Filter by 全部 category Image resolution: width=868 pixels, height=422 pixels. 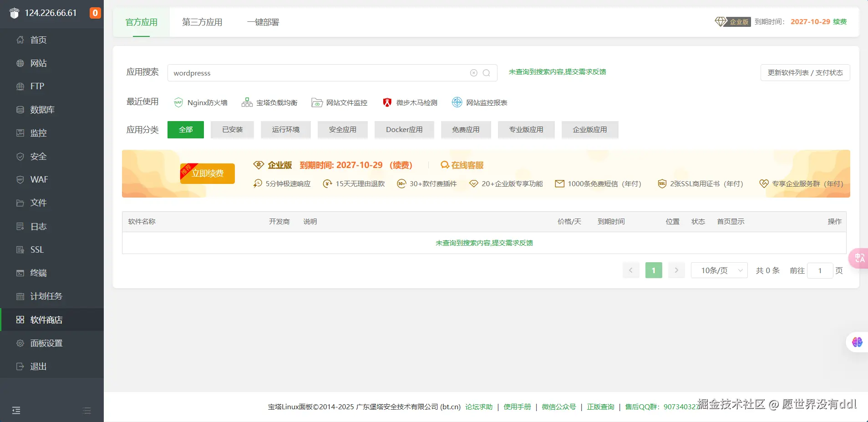click(x=186, y=130)
